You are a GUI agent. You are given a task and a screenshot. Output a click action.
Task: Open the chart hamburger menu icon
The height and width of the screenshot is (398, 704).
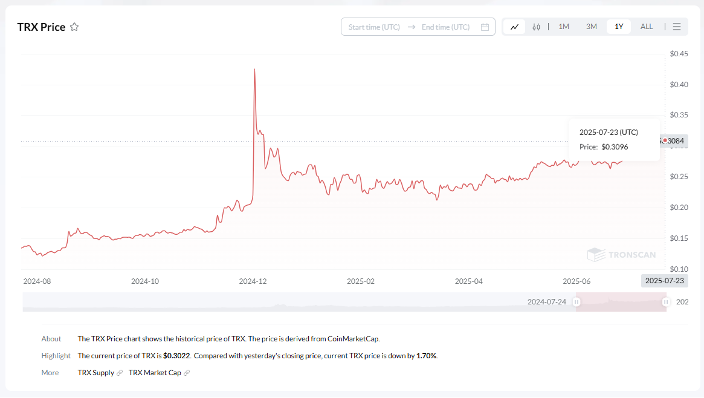tap(677, 27)
